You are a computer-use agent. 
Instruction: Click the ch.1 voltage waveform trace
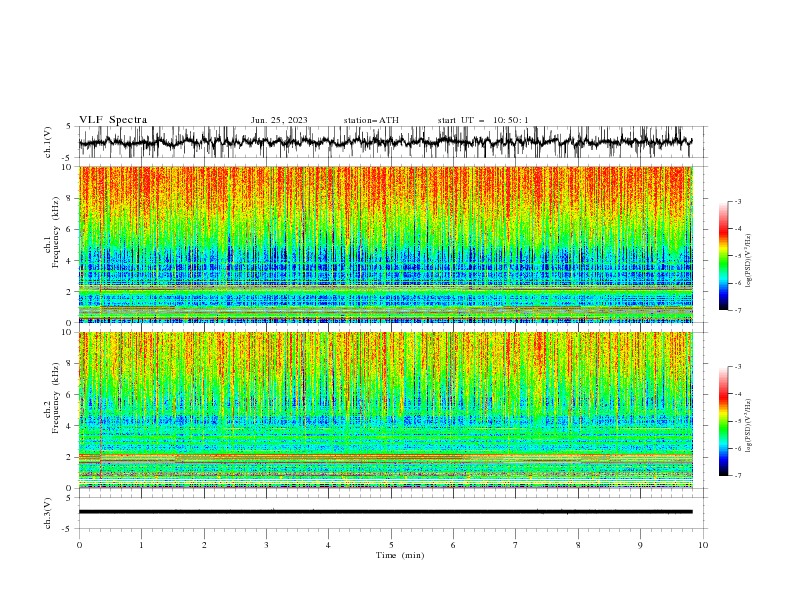pyautogui.click(x=385, y=142)
